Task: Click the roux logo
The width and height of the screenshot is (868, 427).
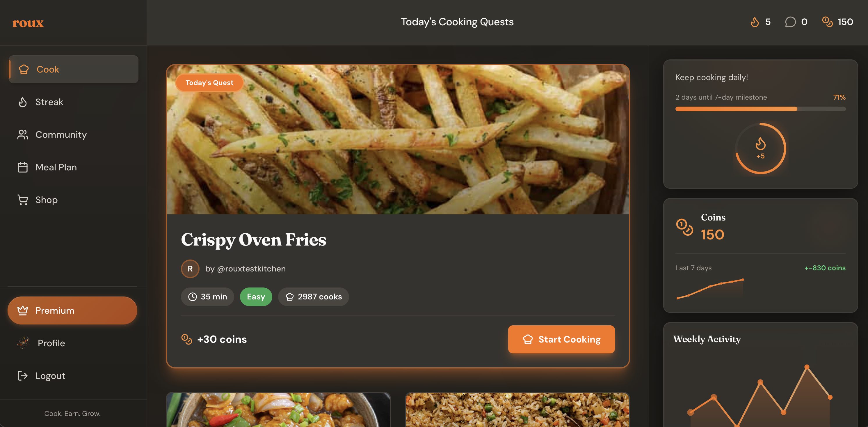Action: coord(28,23)
